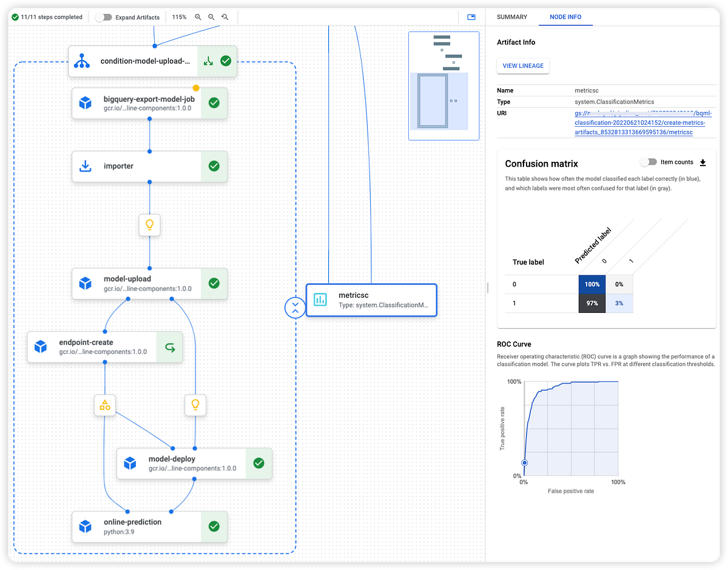Select the model-deploy node cube icon

129,463
